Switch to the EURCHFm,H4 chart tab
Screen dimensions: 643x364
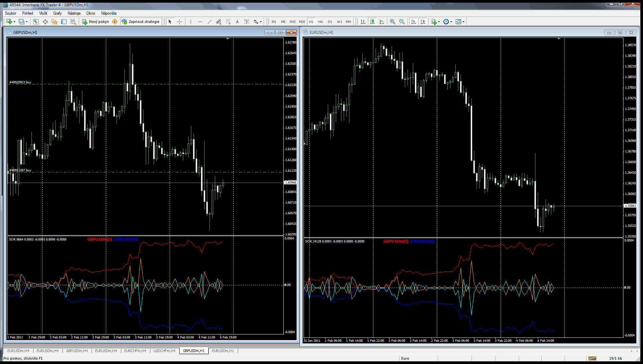tap(135, 351)
